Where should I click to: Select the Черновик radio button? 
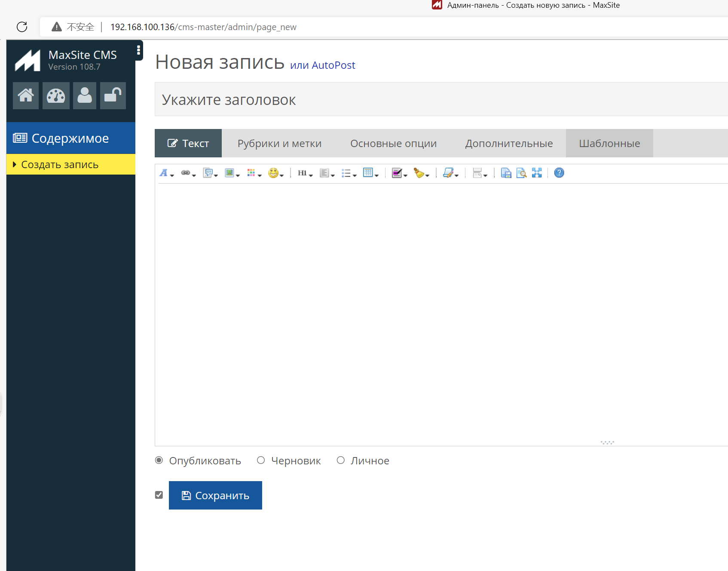point(260,460)
